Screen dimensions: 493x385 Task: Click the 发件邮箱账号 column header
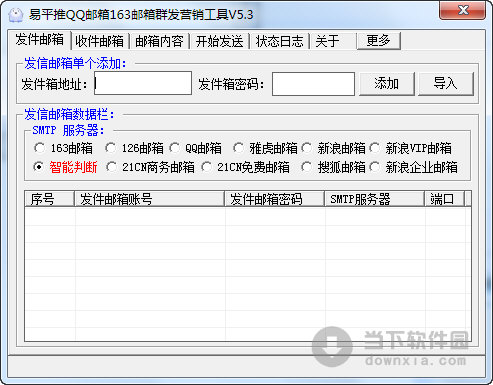point(149,199)
